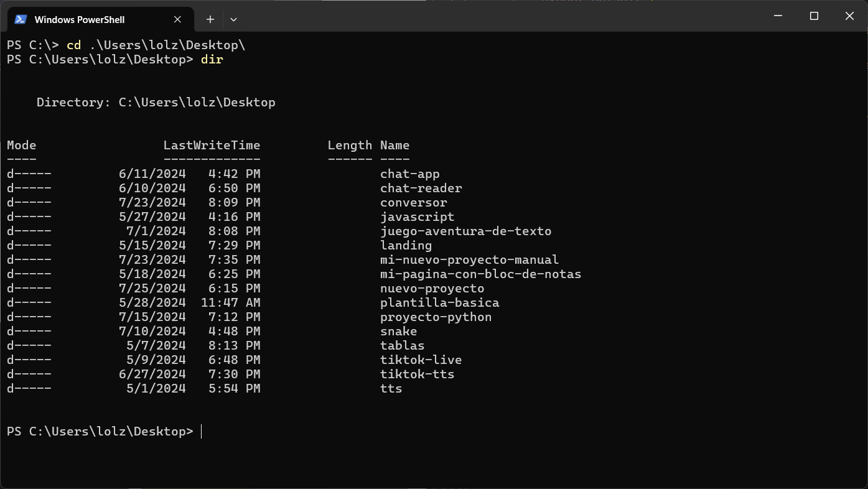Viewport: 868px width, 489px height.
Task: Maximize the terminal window
Action: coord(814,16)
